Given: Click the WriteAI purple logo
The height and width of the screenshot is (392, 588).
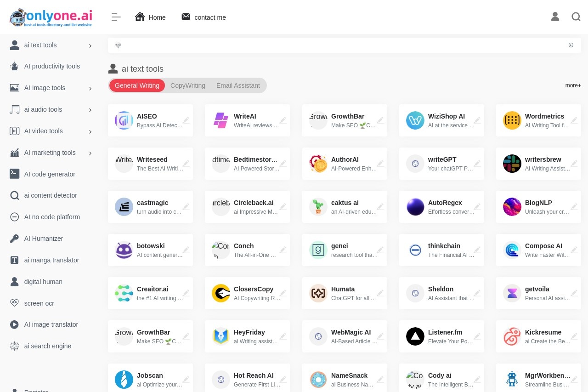Looking at the screenshot, I should coord(221,120).
